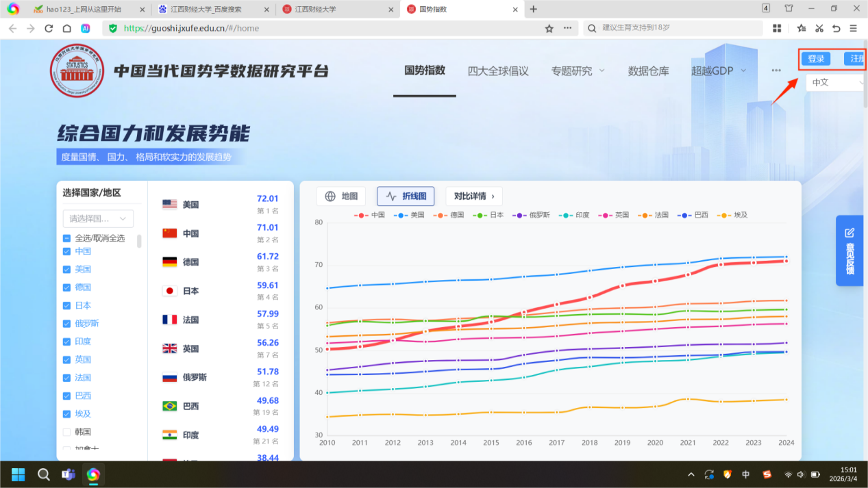Click the Windows Start button
The image size is (868, 488).
click(18, 474)
